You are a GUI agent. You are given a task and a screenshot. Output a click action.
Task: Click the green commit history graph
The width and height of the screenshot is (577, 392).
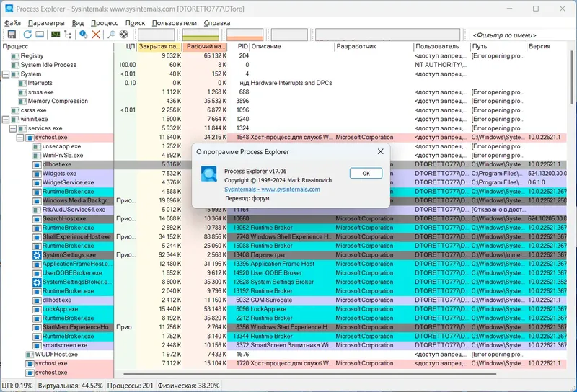click(201, 35)
